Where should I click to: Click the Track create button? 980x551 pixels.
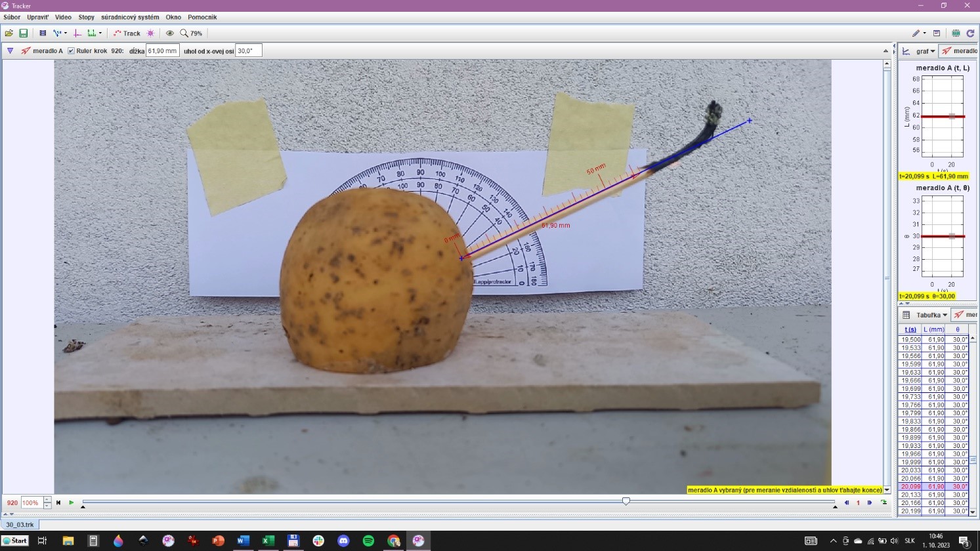127,33
